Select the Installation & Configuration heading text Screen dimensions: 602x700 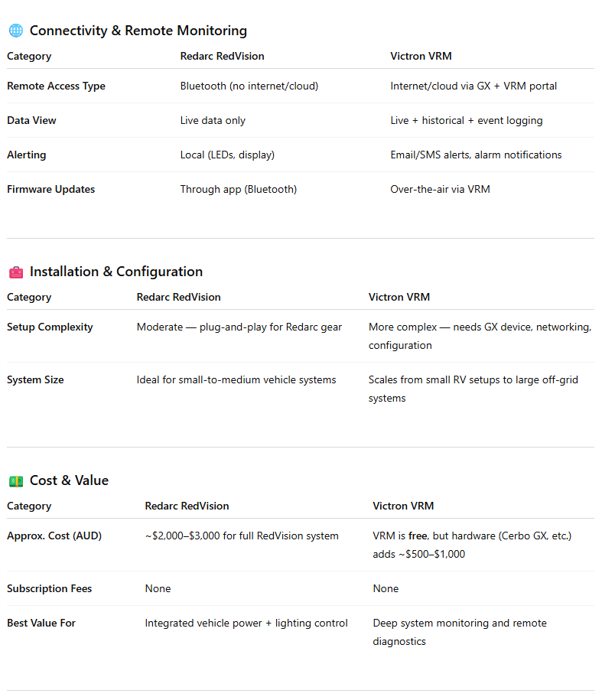coord(116,272)
